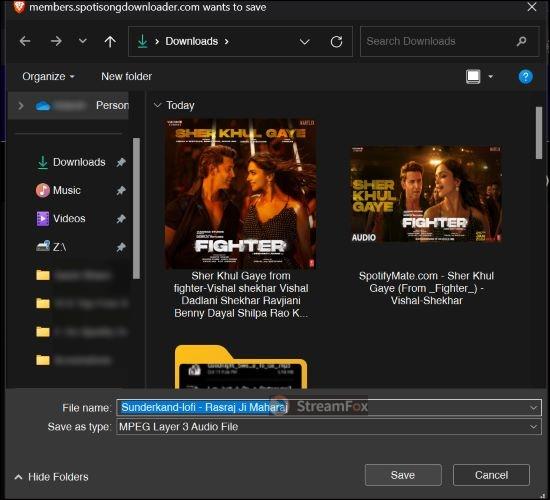Click the magnifier search icon
The image size is (550, 500).
pos(521,41)
